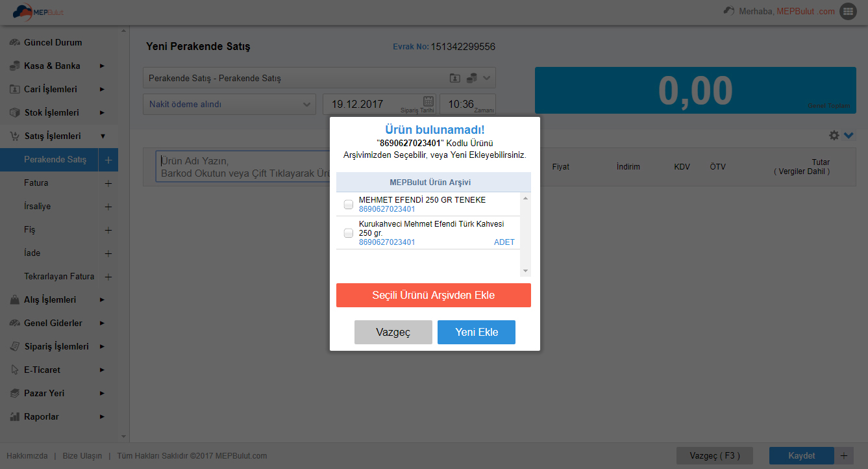Viewport: 868px width, 469px height.
Task: Open the Tekrarlayan Fatura menu item
Action: (59, 277)
